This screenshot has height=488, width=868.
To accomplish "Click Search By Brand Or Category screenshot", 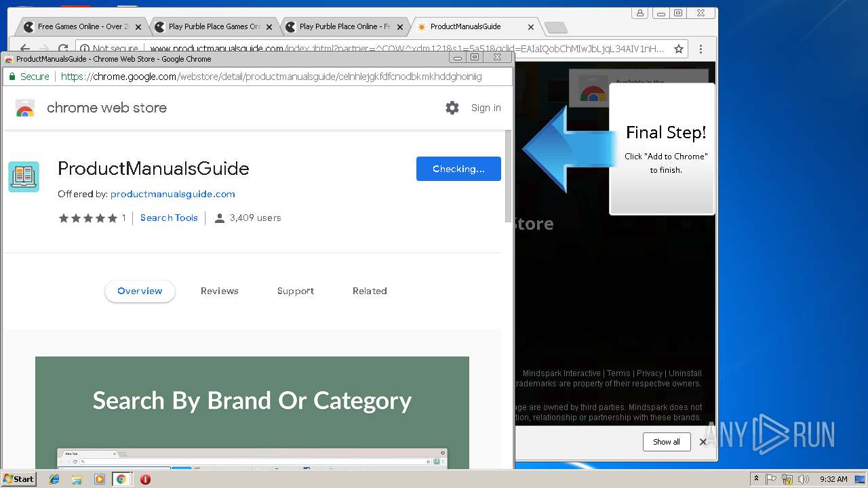I will click(x=252, y=412).
